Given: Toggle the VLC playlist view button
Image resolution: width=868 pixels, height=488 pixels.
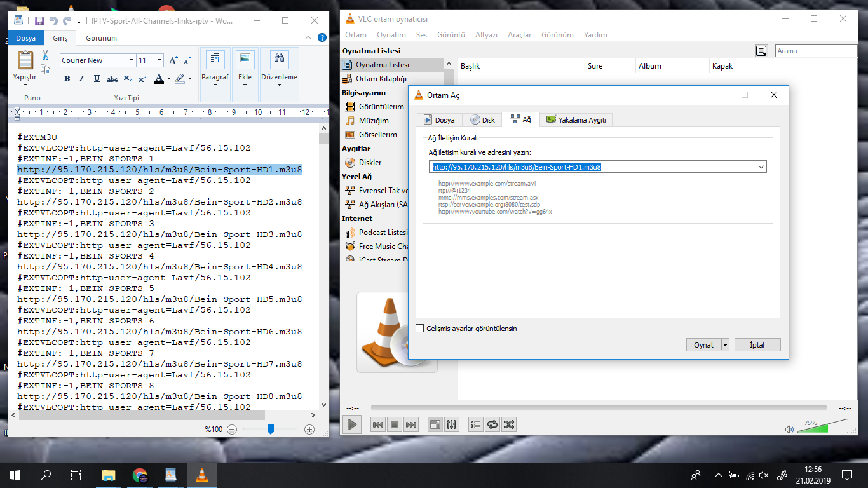Looking at the screenshot, I should tap(475, 424).
